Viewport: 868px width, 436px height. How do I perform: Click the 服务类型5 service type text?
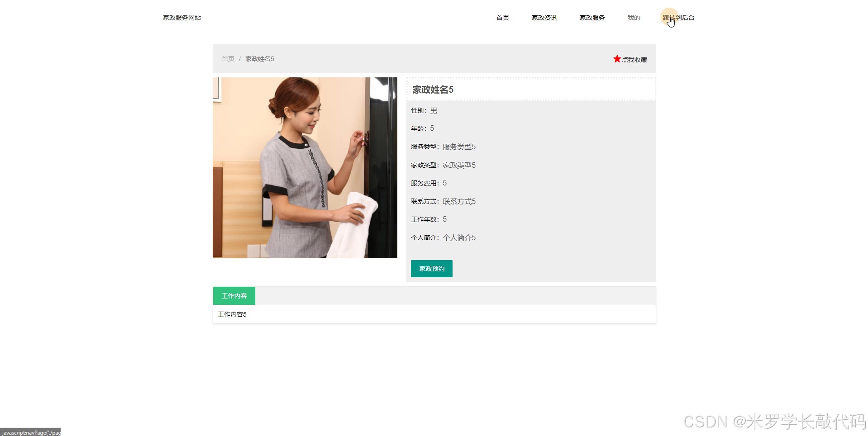click(458, 147)
